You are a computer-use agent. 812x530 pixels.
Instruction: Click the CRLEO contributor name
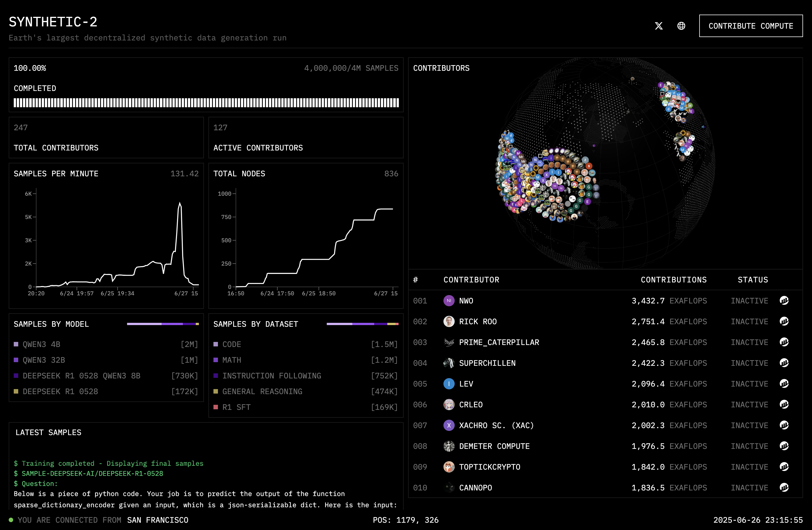(470, 405)
